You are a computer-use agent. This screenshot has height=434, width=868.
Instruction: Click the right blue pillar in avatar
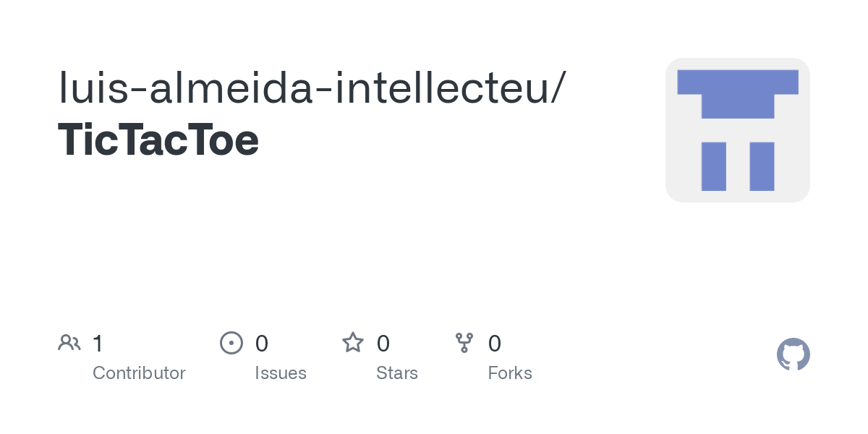762,166
